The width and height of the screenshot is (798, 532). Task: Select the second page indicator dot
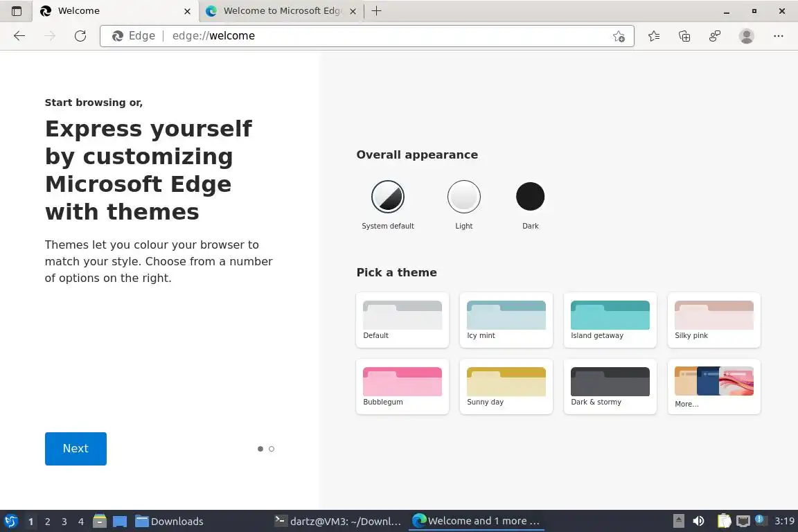(x=272, y=449)
